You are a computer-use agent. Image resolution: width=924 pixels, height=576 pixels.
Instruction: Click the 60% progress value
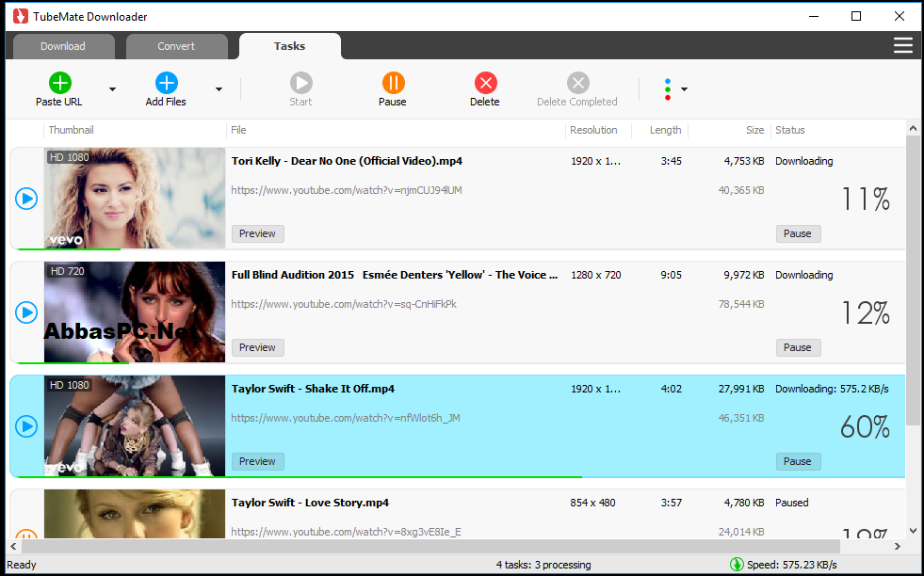coord(865,426)
